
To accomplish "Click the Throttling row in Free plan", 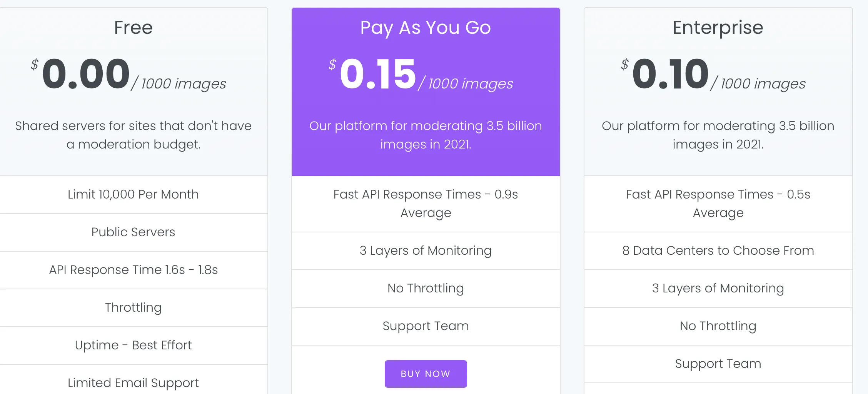I will pos(133,307).
